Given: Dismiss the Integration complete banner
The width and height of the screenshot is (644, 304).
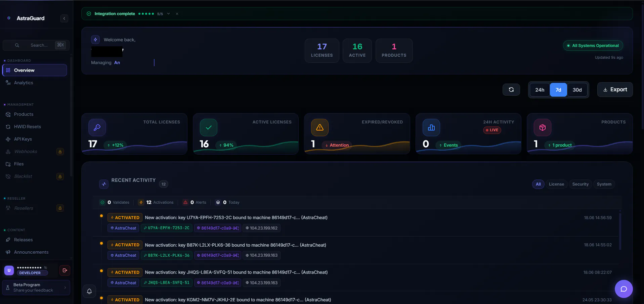Looking at the screenshot, I should click(x=177, y=14).
